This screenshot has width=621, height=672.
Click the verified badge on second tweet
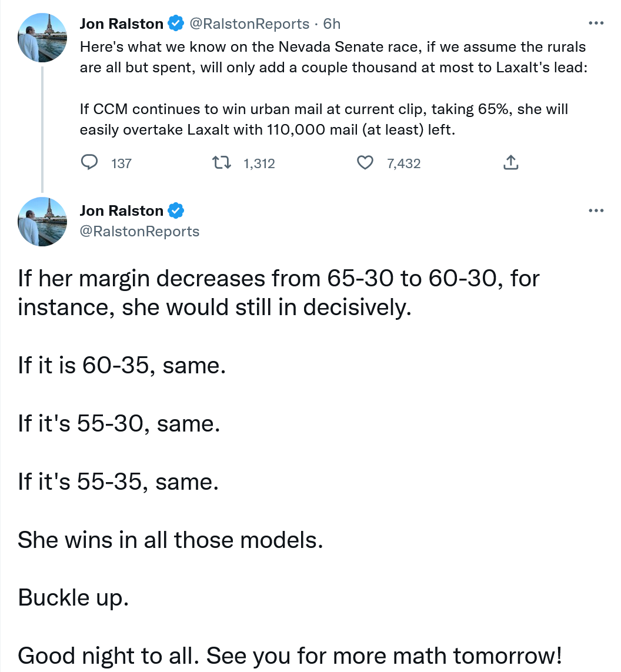(176, 210)
